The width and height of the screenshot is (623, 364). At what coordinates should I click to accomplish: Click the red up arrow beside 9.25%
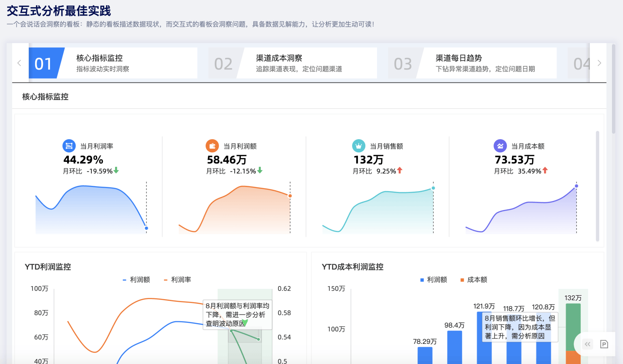click(x=400, y=170)
